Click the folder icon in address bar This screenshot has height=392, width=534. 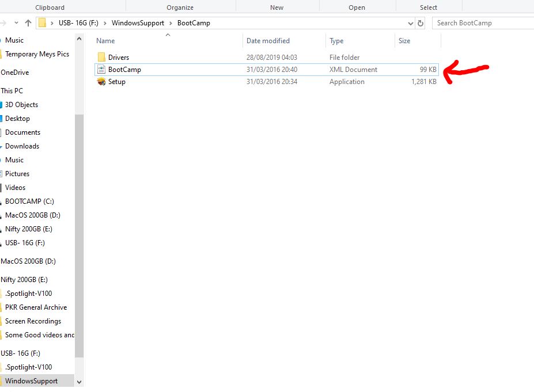click(x=42, y=23)
